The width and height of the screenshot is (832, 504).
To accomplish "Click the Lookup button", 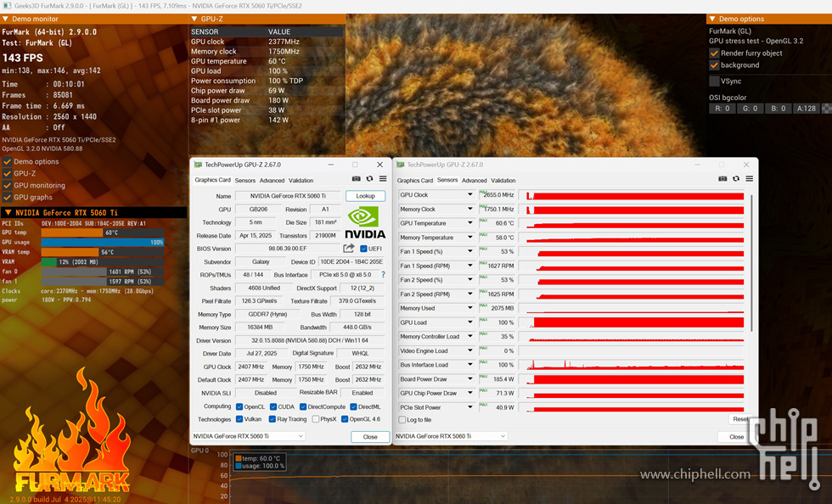I will point(365,196).
